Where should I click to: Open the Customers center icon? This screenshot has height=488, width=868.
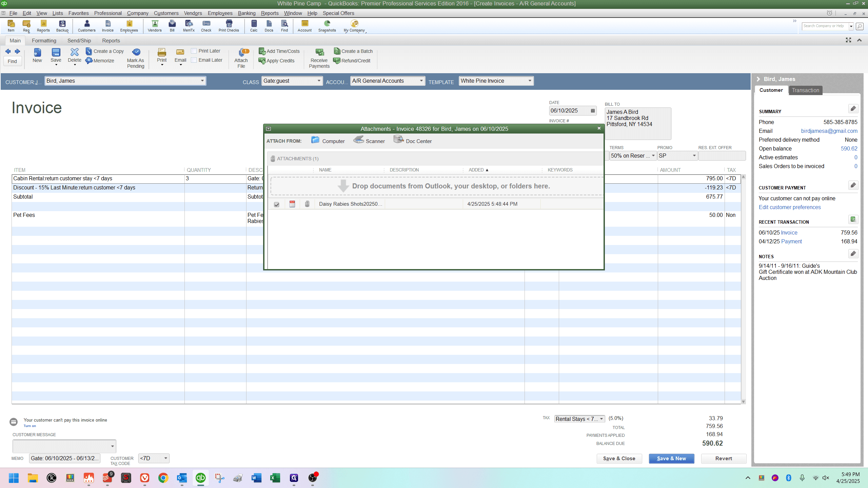pos(87,26)
